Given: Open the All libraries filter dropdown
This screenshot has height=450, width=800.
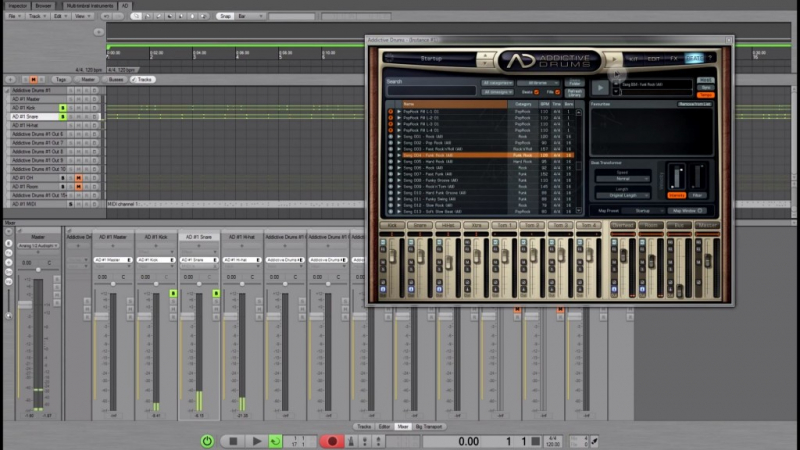Looking at the screenshot, I should tap(538, 83).
